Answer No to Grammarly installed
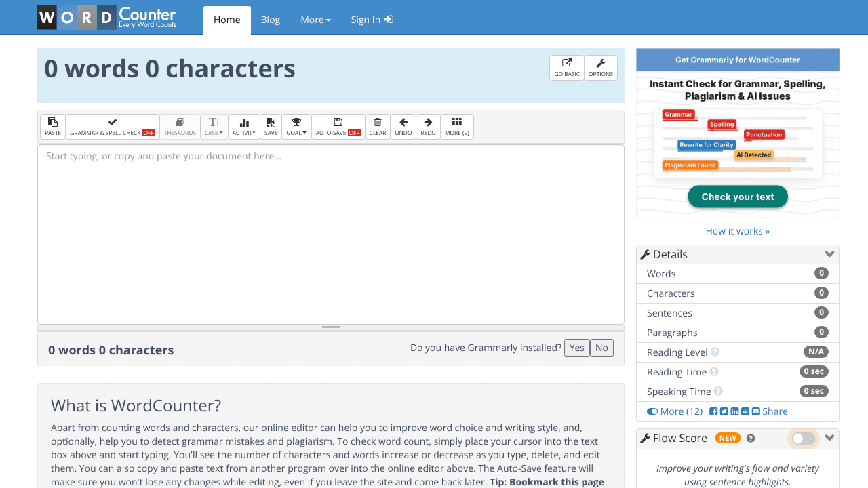Viewport: 868px width, 488px height. [601, 348]
